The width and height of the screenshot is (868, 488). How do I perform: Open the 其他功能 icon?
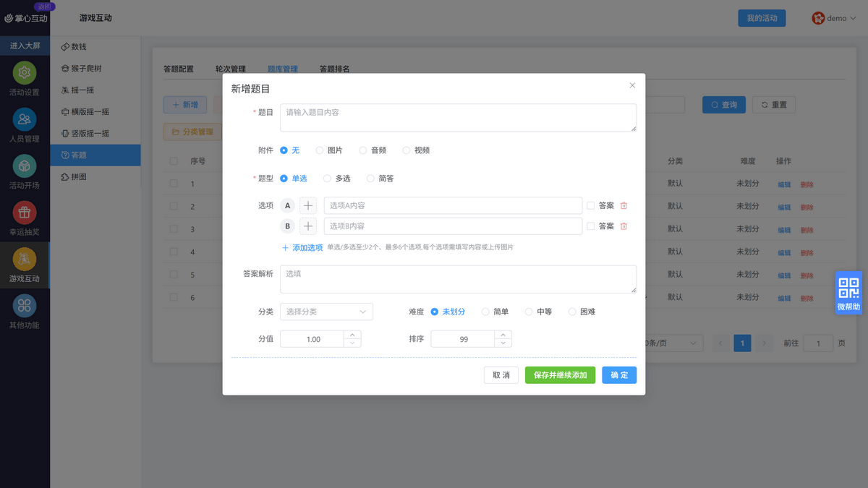(x=25, y=306)
